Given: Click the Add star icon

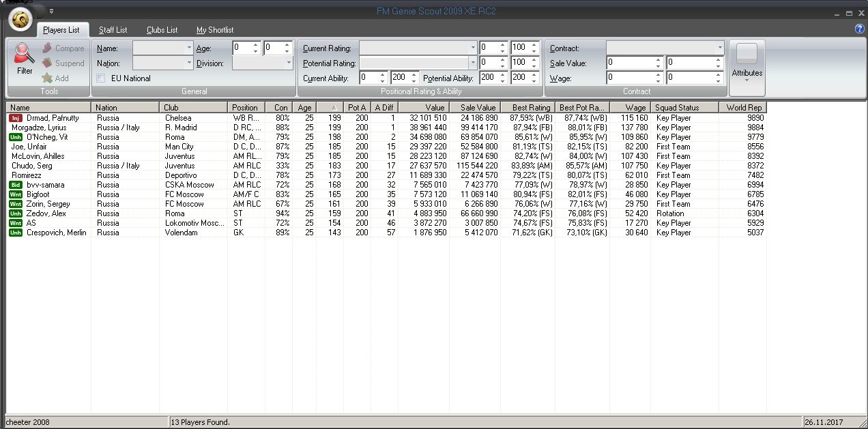Looking at the screenshot, I should click(47, 78).
